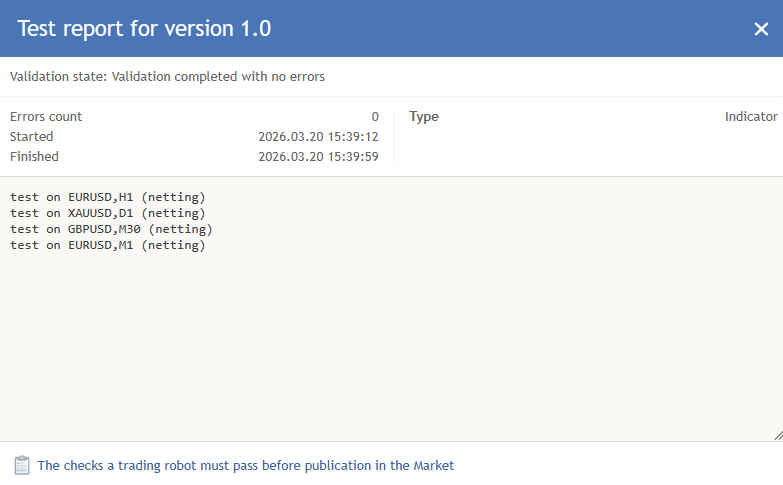Click the blue dialog header bar
The width and height of the screenshot is (783, 485).
(x=500, y=29)
